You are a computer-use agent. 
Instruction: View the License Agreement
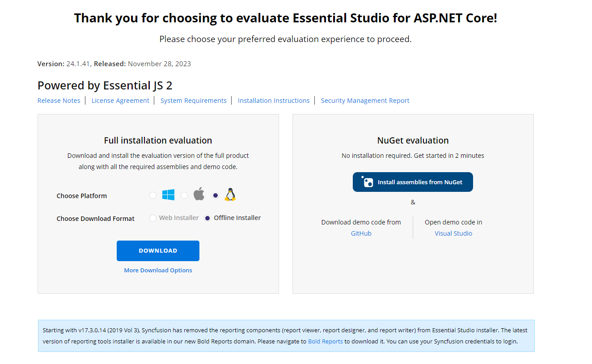coord(120,100)
